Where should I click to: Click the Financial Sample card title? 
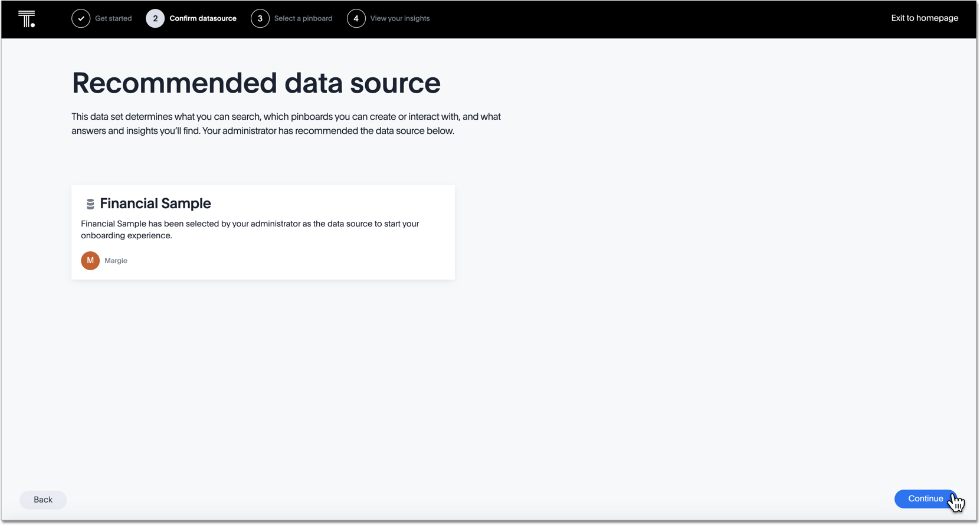(155, 204)
